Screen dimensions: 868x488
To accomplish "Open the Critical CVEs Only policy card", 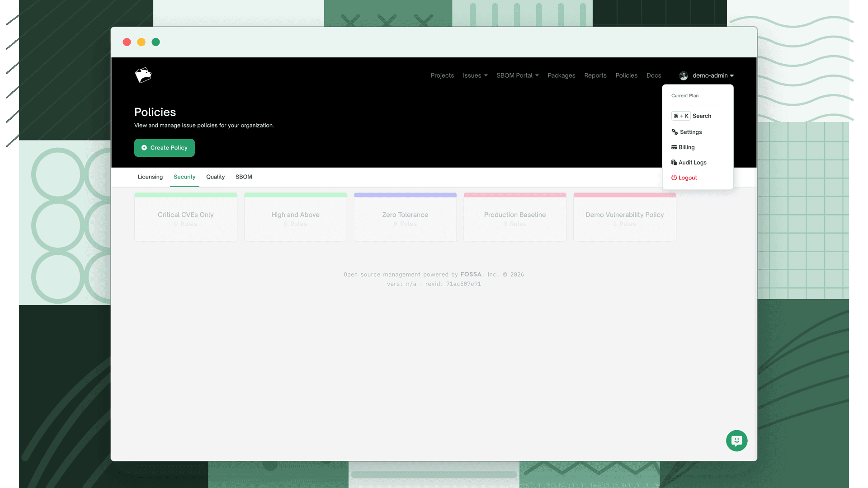I will (x=186, y=217).
